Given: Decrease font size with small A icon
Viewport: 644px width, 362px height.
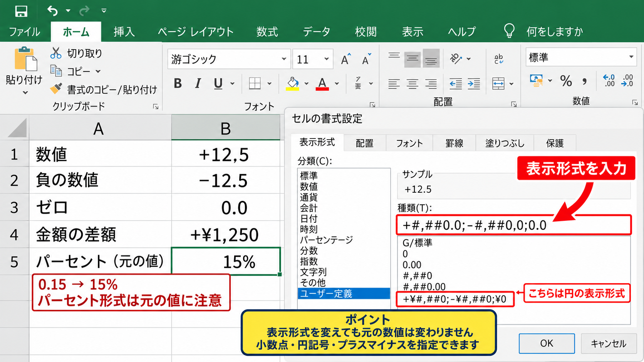Looking at the screenshot, I should pyautogui.click(x=366, y=59).
